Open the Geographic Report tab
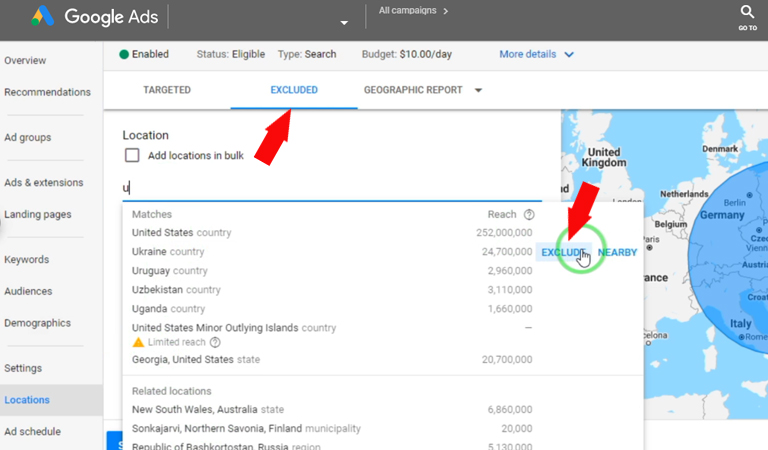 413,90
